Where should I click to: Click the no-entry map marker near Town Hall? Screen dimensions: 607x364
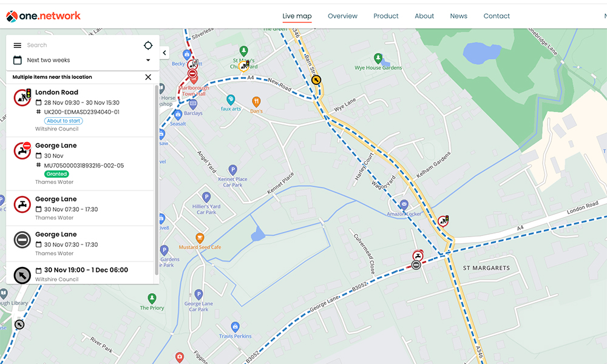pos(192,74)
